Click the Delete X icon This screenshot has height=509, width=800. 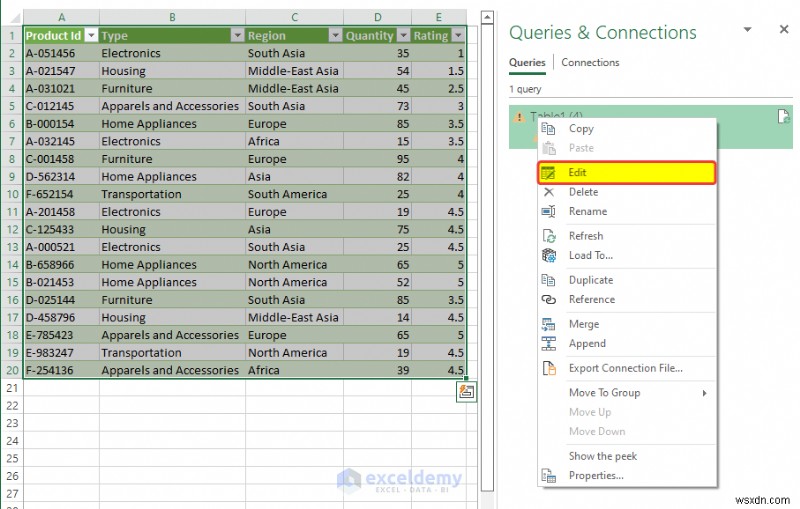[x=548, y=192]
